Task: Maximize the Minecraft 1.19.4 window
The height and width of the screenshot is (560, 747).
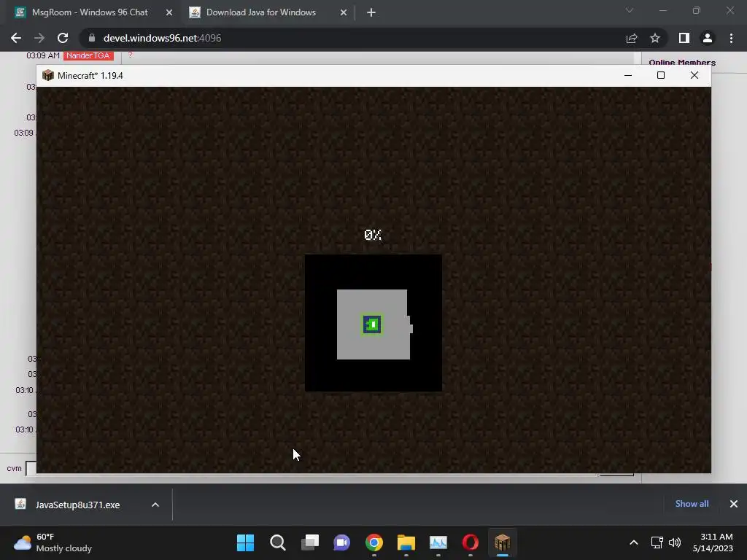Action: 661,75
